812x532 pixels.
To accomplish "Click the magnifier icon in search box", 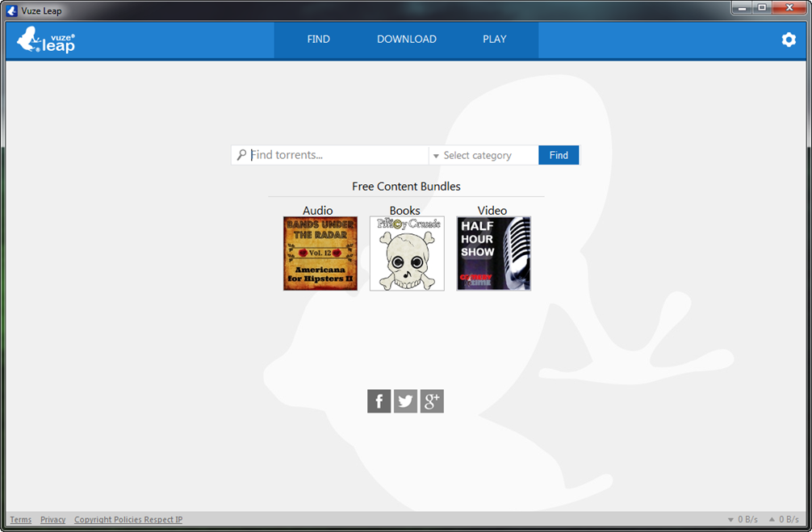I will [241, 155].
